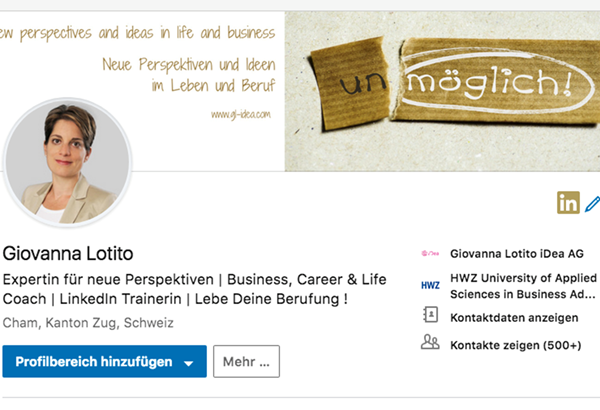
Task: Click the www.gl-idea.com URL in banner
Action: (240, 114)
